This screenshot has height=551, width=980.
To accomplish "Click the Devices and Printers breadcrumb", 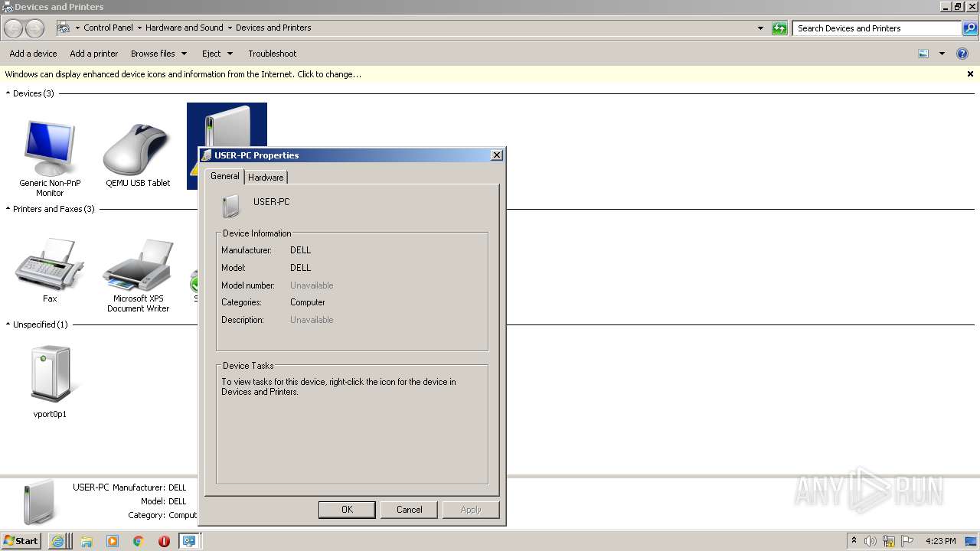I will click(x=273, y=28).
